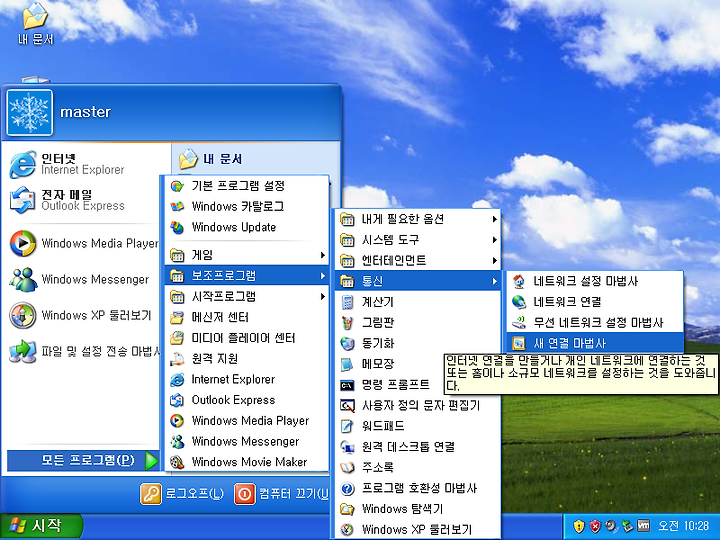720x540 pixels.
Task: Open 파일 및 설정 전송 마법사
Action: (x=85, y=351)
